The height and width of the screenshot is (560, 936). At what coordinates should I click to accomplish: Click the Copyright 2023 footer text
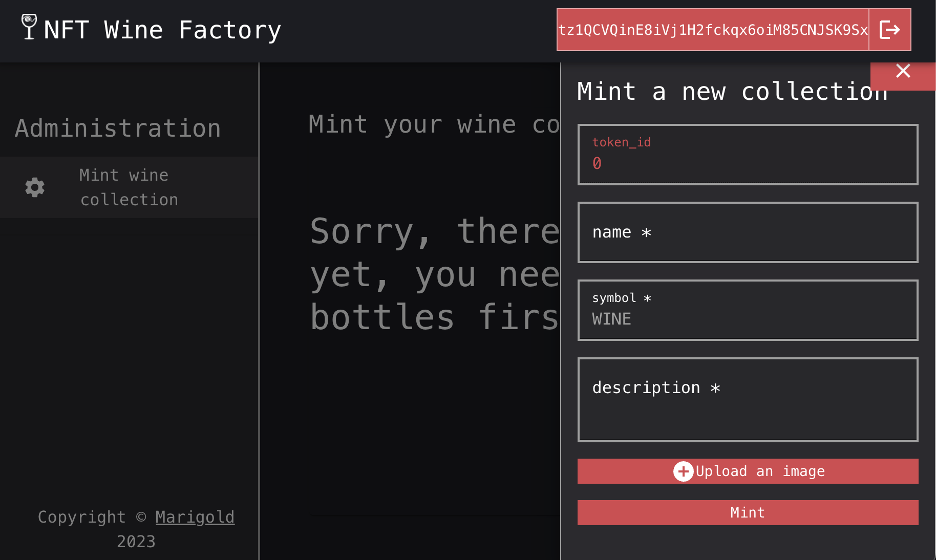coord(82,518)
